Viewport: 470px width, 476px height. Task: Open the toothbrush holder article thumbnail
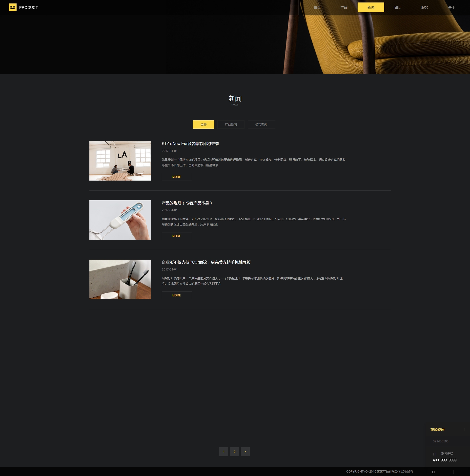tap(120, 279)
